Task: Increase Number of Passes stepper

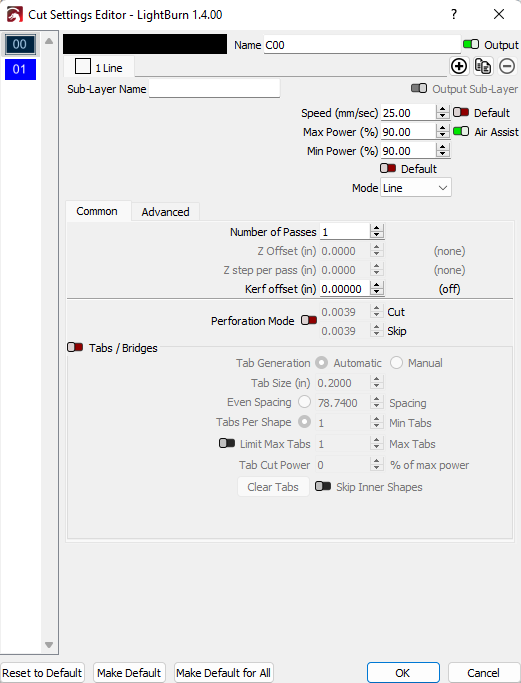Action: click(377, 228)
